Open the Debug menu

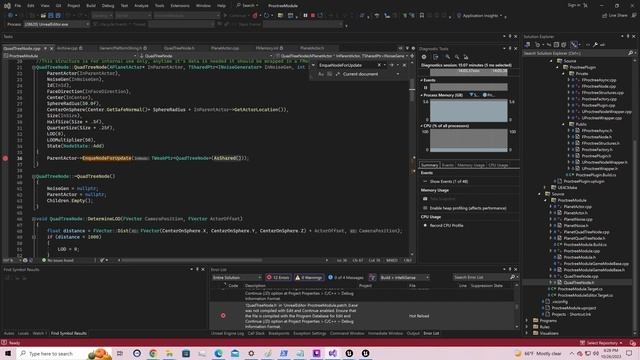coord(108,6)
